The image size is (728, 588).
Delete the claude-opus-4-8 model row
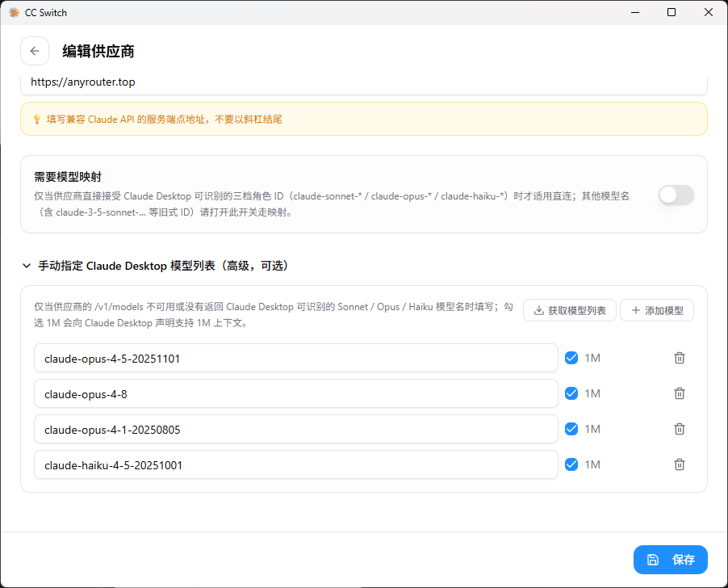pos(680,393)
